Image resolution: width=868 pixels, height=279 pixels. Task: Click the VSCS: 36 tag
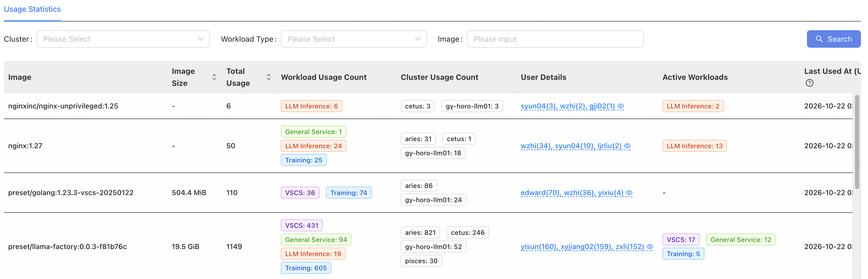(x=300, y=193)
